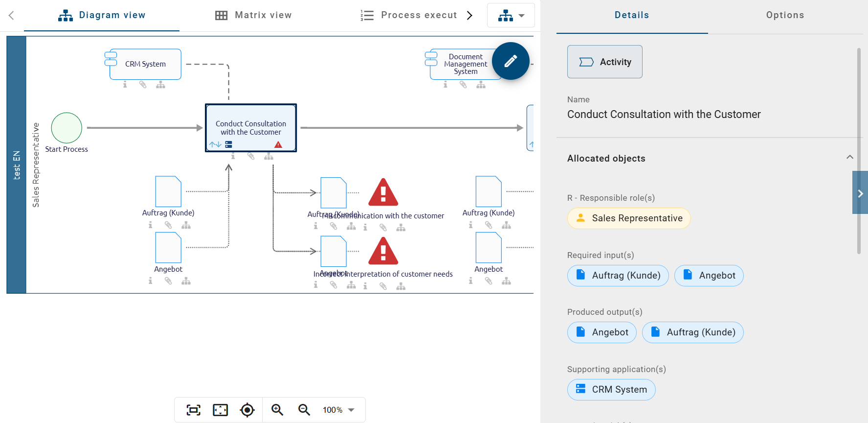Open Auftrag (Kunde) under Produced output(s)
This screenshot has width=868, height=423.
point(693,332)
